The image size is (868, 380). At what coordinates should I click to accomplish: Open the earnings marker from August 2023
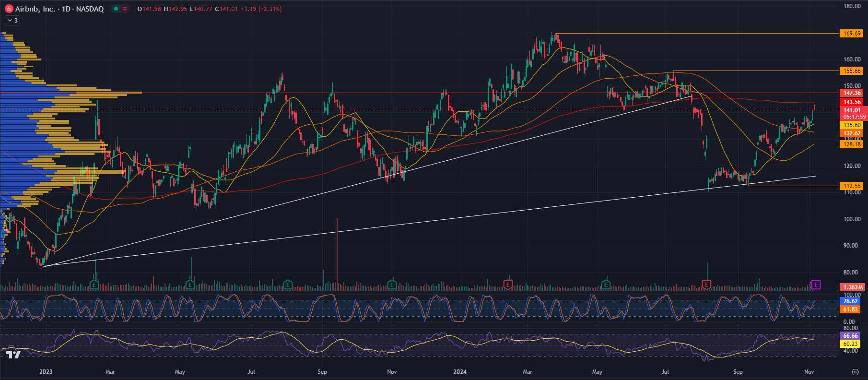click(288, 285)
